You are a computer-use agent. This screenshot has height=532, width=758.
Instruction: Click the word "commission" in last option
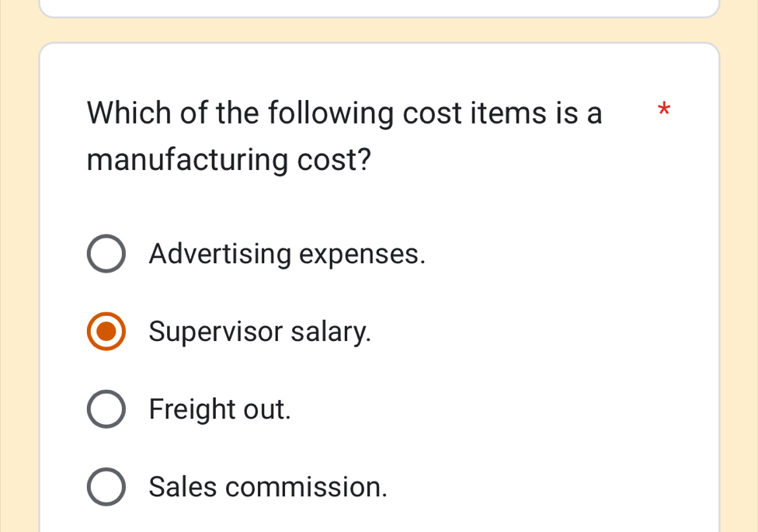pyautogui.click(x=308, y=487)
